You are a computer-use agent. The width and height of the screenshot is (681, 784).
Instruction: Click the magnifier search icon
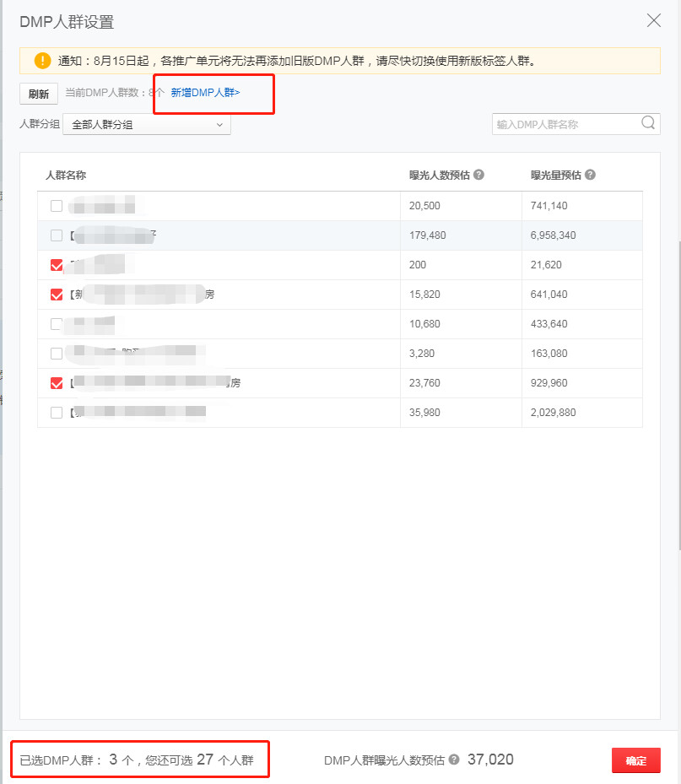click(648, 123)
